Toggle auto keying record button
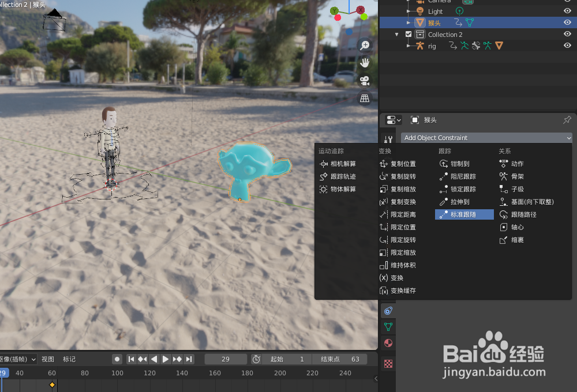Image resolution: width=577 pixels, height=392 pixels. [x=117, y=359]
